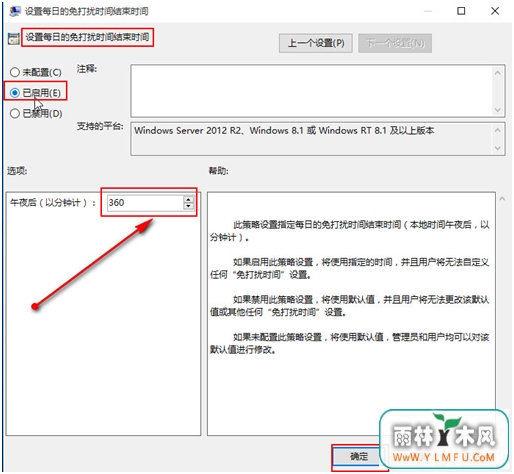Increase the minutes value with up spinner arrow
Image resolution: width=514 pixels, height=474 pixels.
(188, 199)
